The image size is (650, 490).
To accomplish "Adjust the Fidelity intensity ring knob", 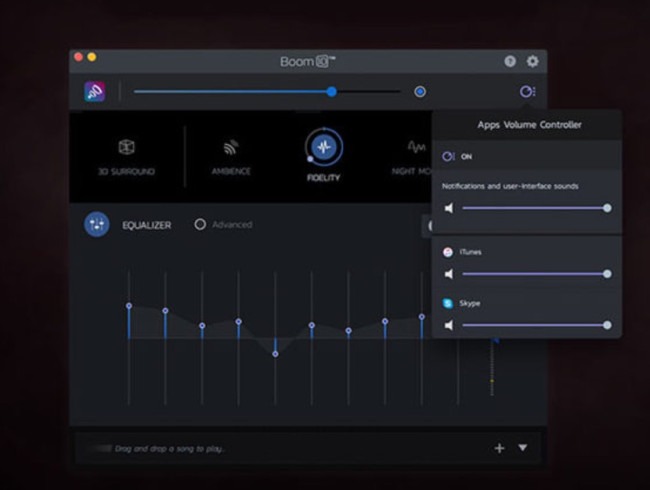I will click(310, 159).
